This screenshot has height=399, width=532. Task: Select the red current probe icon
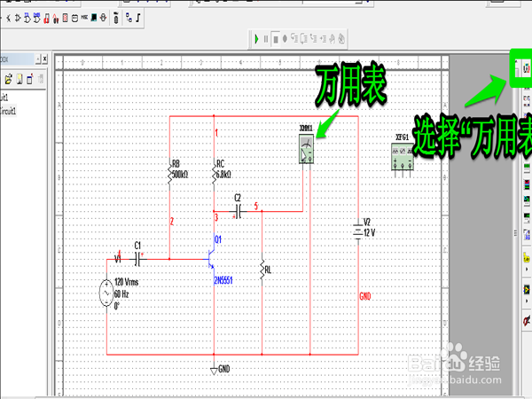527,320
